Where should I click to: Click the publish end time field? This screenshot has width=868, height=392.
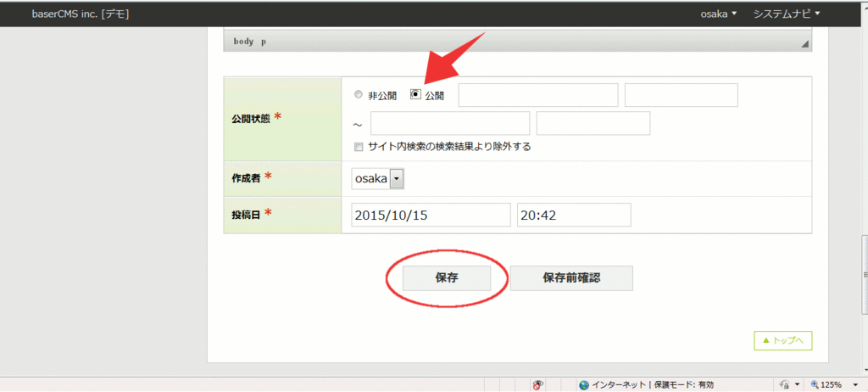593,123
